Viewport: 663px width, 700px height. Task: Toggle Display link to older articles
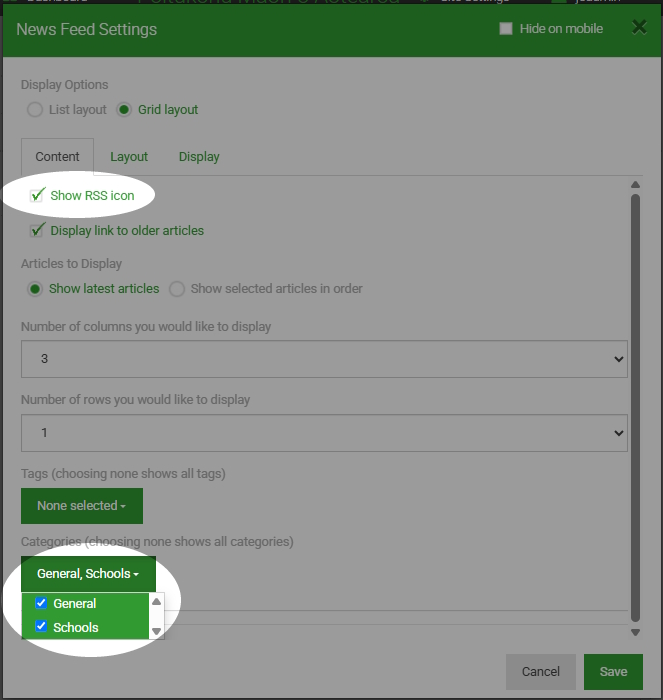[x=37, y=230]
